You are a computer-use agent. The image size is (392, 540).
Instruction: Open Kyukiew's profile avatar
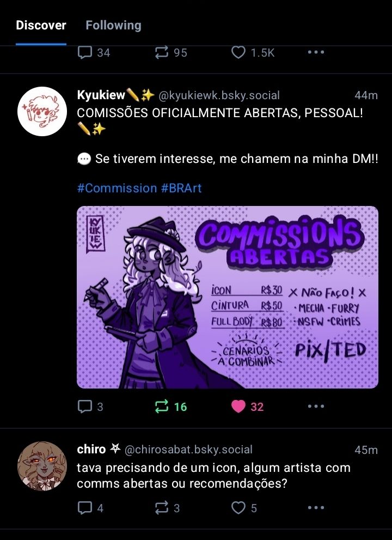point(42,111)
